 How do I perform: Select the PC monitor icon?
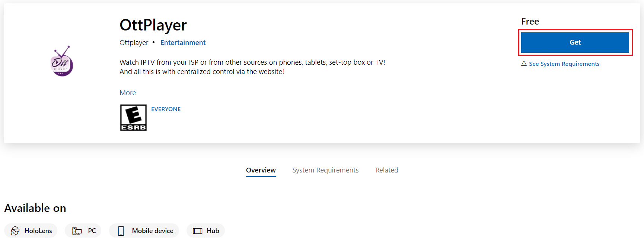pos(77,230)
